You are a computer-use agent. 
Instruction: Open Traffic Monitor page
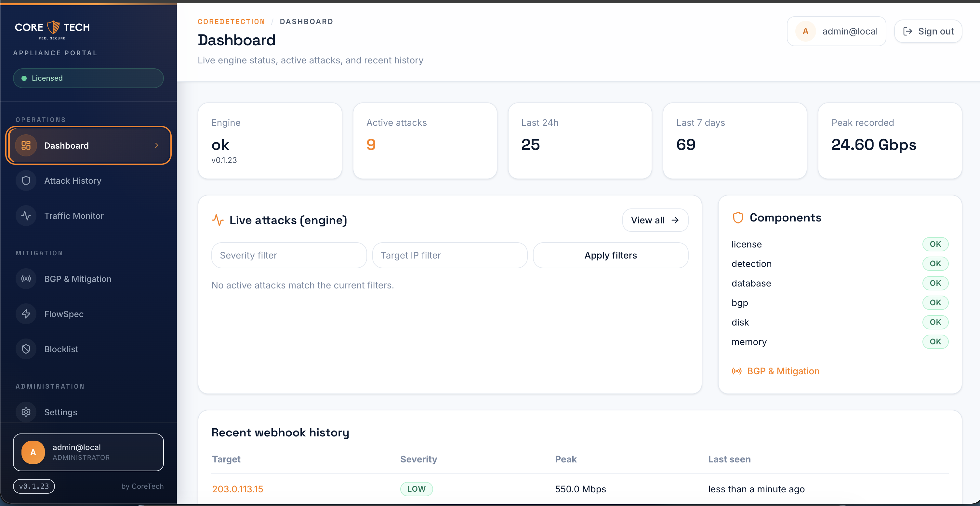coord(88,216)
